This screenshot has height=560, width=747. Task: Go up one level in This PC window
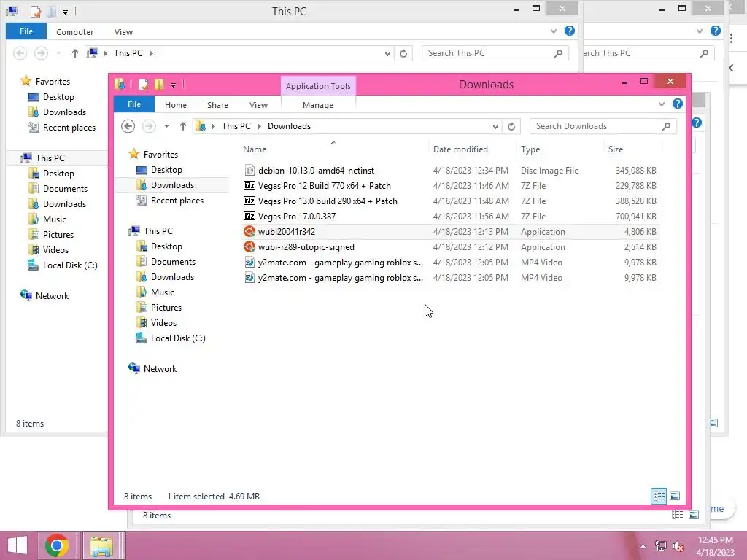click(75, 53)
